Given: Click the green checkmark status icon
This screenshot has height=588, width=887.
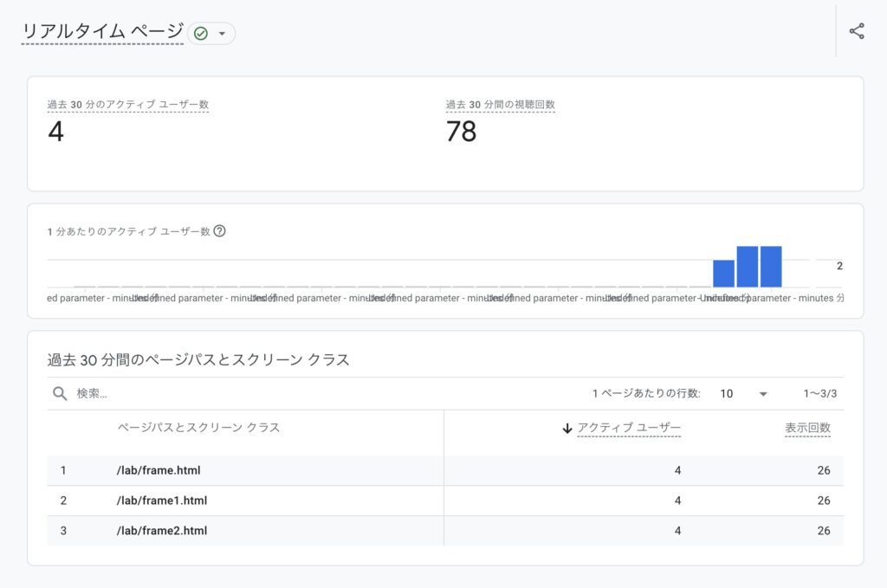Looking at the screenshot, I should [201, 34].
